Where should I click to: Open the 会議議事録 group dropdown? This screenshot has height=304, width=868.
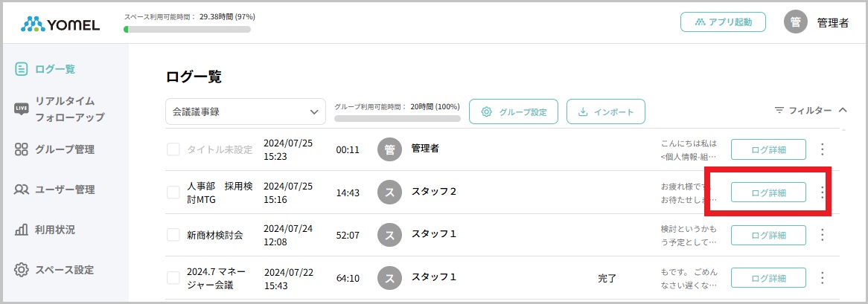pos(245,111)
